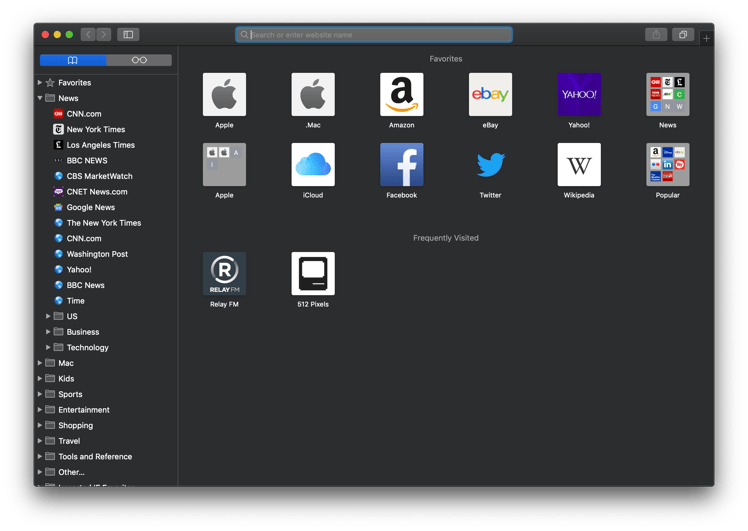
Task: Open the Amazon favorite tile
Action: coord(402,94)
